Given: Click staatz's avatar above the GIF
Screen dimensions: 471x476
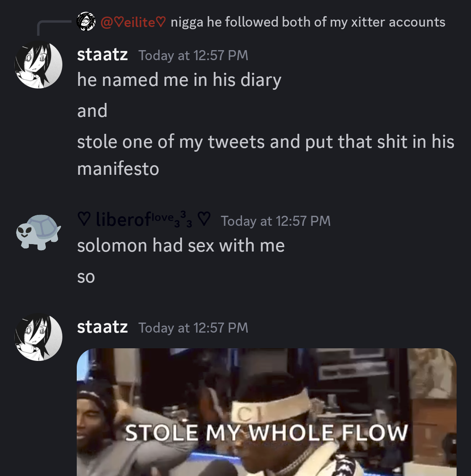Looking at the screenshot, I should 39,337.
